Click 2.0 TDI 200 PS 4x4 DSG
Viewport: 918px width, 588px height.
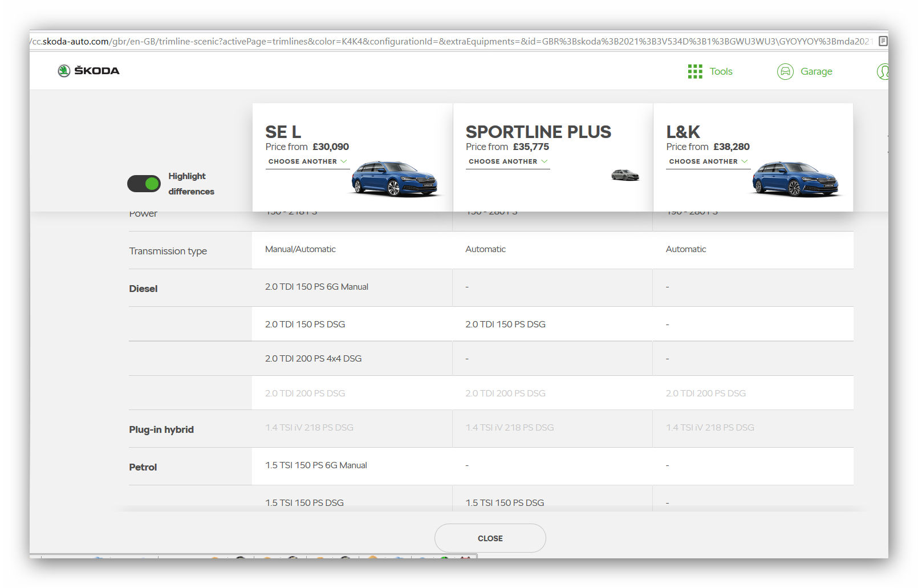[x=313, y=359]
